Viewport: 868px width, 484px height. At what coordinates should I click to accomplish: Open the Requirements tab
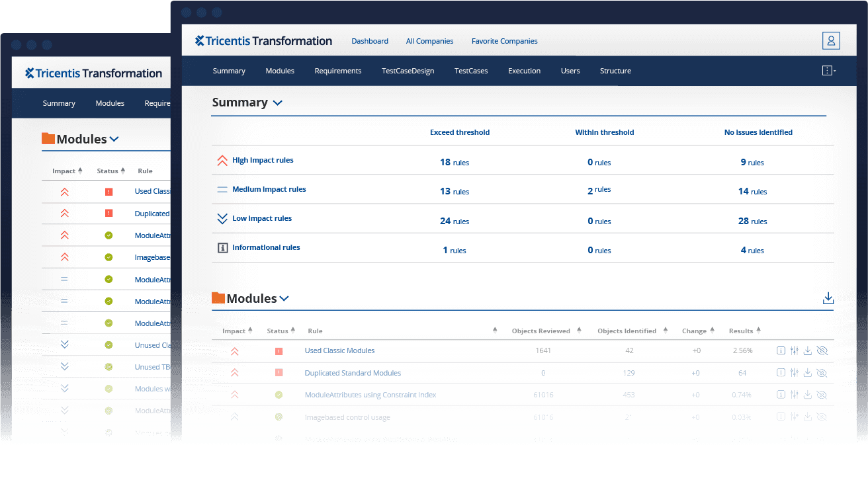[x=337, y=71]
